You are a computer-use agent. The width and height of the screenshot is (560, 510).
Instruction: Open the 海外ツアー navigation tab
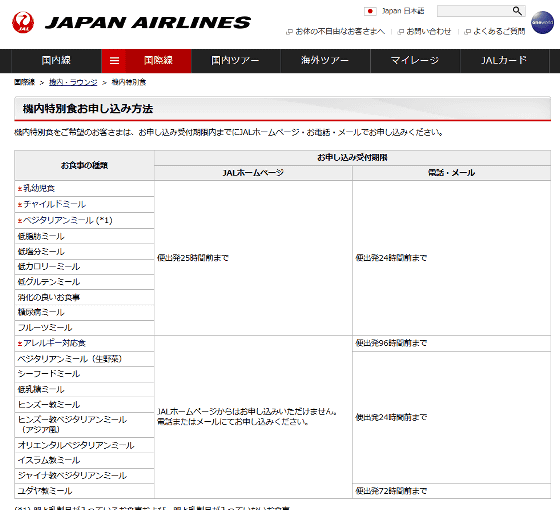(325, 61)
